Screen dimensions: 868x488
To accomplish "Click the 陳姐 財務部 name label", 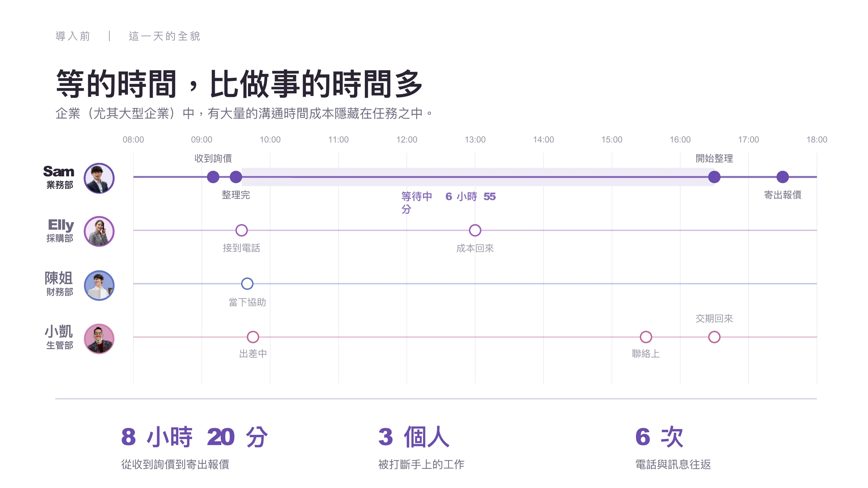I will (59, 284).
